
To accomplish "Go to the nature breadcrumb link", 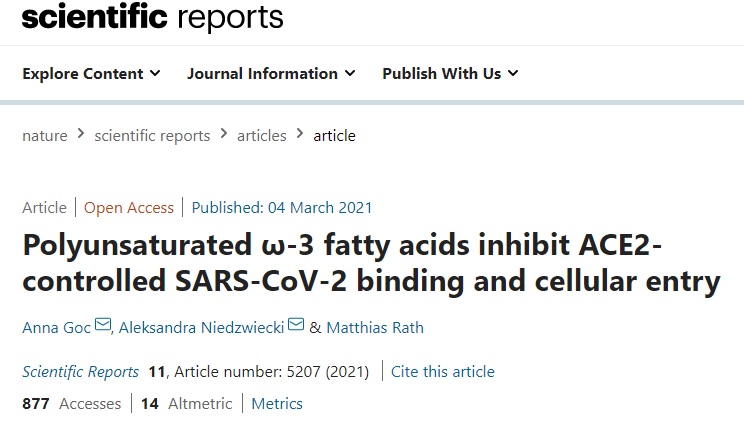I will click(45, 135).
